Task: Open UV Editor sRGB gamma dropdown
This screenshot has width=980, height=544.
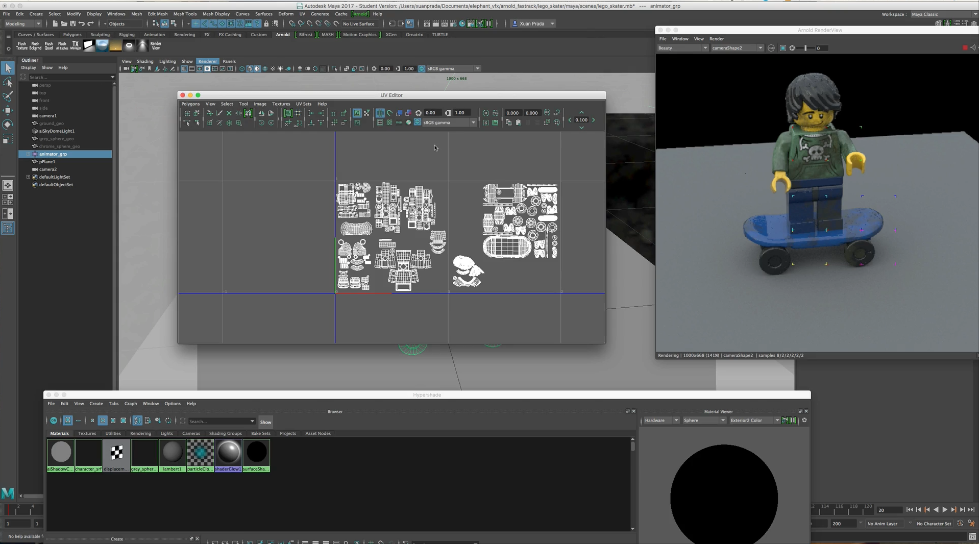Action: (x=449, y=122)
